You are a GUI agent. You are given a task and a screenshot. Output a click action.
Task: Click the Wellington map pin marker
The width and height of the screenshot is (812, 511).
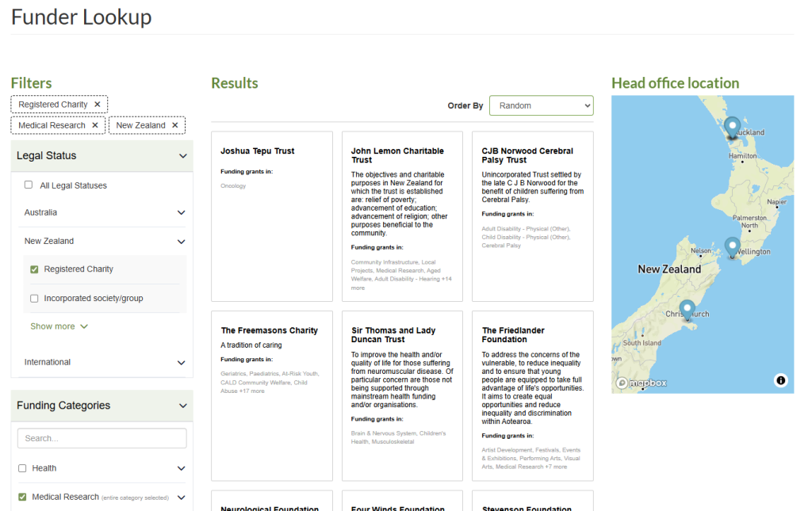click(x=732, y=246)
